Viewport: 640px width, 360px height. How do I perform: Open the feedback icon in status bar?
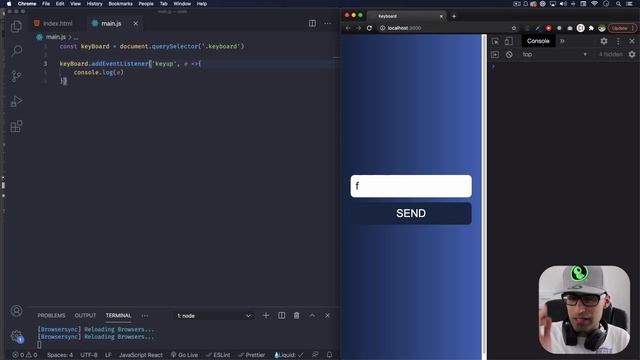pyautogui.click(x=315, y=355)
